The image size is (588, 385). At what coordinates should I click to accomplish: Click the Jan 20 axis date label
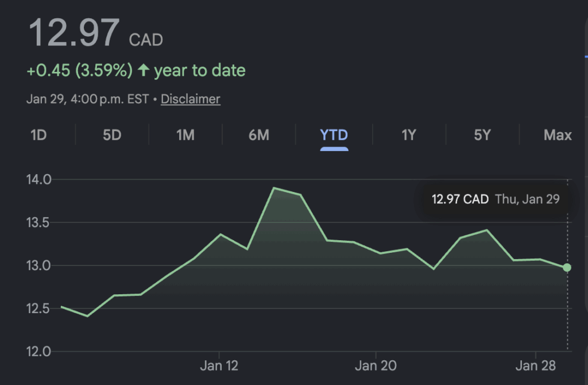(x=376, y=366)
